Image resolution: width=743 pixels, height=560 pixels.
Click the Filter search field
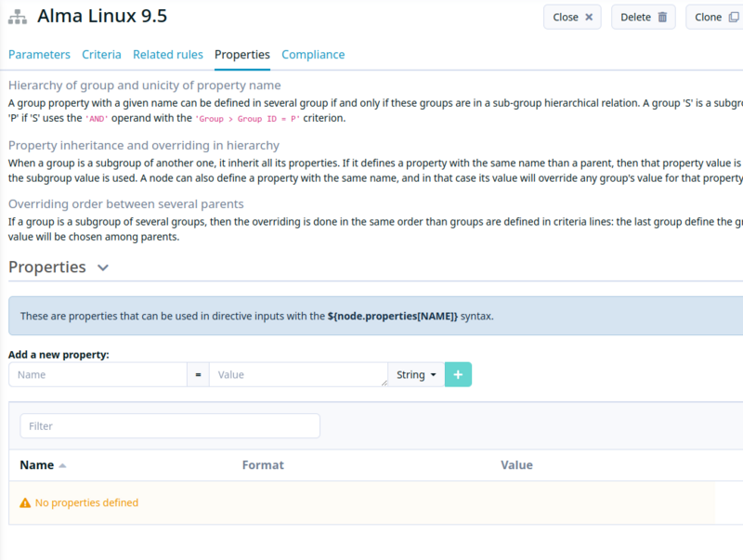point(170,426)
